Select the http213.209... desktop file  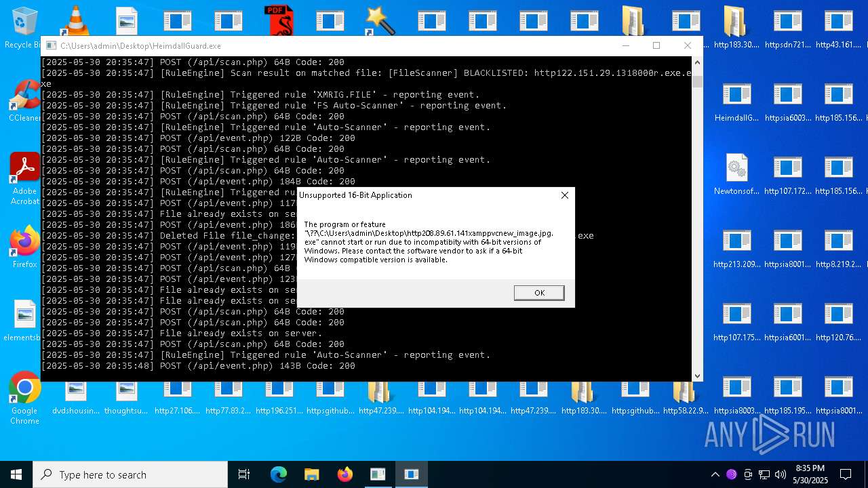(x=736, y=247)
